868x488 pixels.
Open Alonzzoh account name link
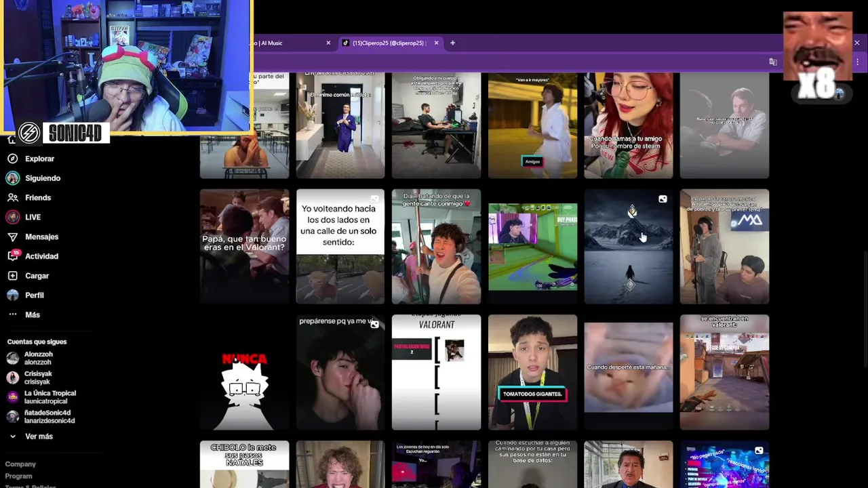(x=39, y=354)
